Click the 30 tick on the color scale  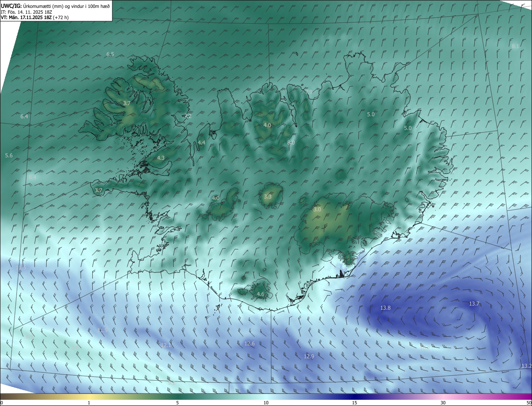pos(443,403)
